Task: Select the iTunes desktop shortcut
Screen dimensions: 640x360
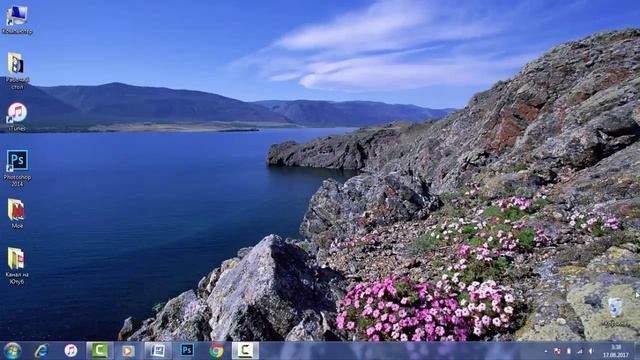Action: click(x=17, y=116)
